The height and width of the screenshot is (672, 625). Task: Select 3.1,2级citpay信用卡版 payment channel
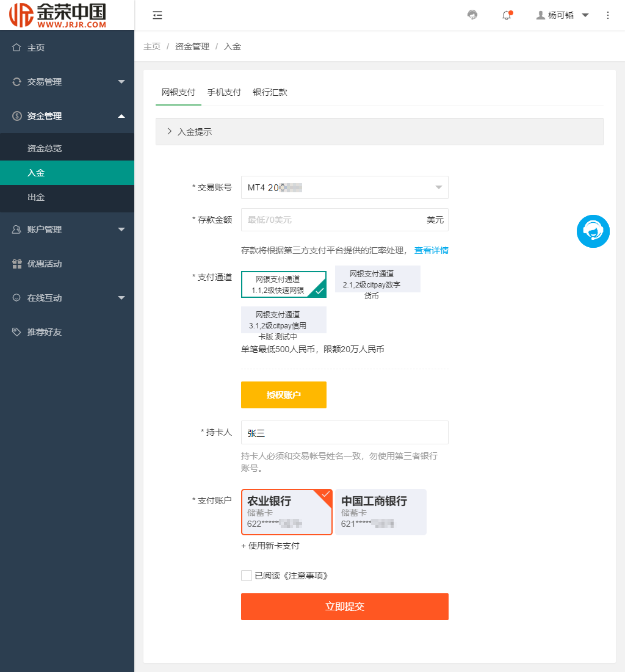pos(283,320)
